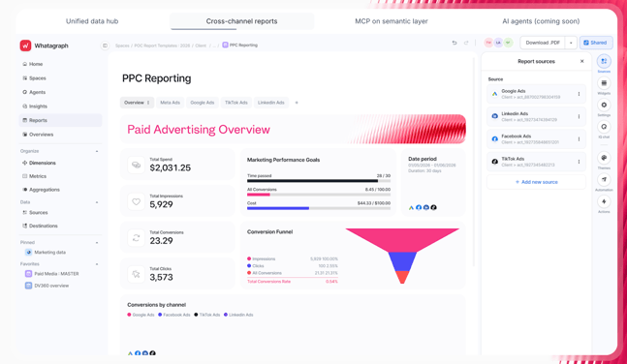Collapse the Favorites section
The image size is (627, 364).
pos(97,264)
